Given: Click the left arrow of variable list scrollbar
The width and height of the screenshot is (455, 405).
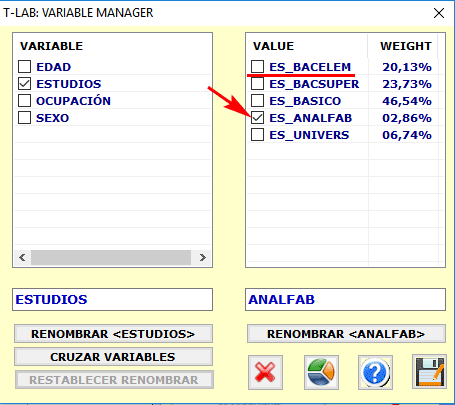Looking at the screenshot, I should click(22, 258).
